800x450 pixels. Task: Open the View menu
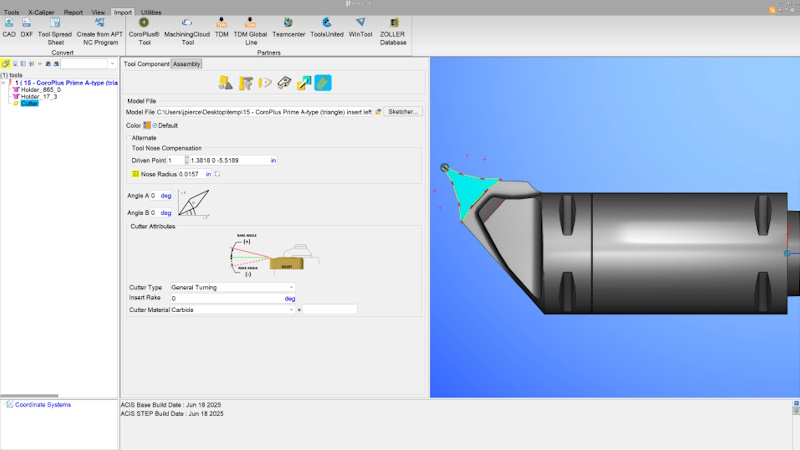tap(98, 12)
